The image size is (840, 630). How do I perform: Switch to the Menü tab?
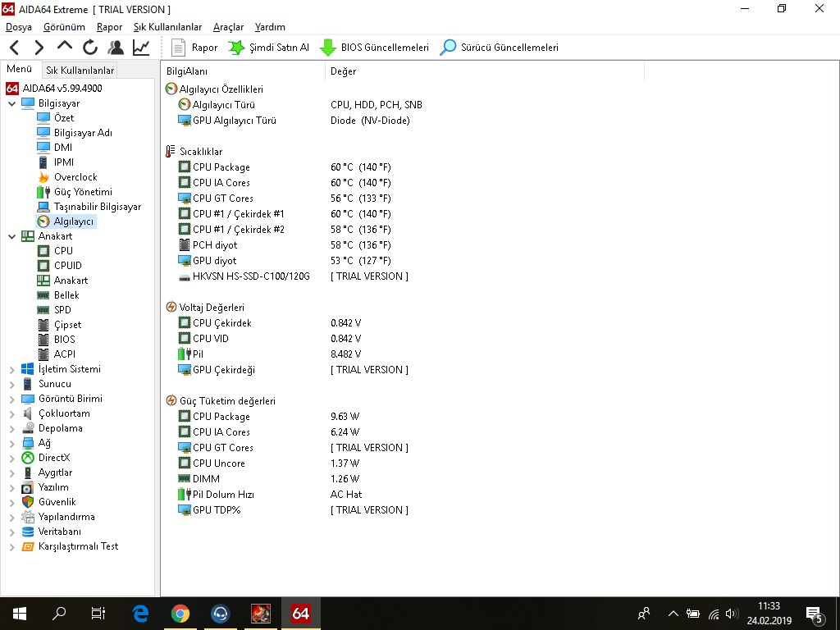click(20, 69)
